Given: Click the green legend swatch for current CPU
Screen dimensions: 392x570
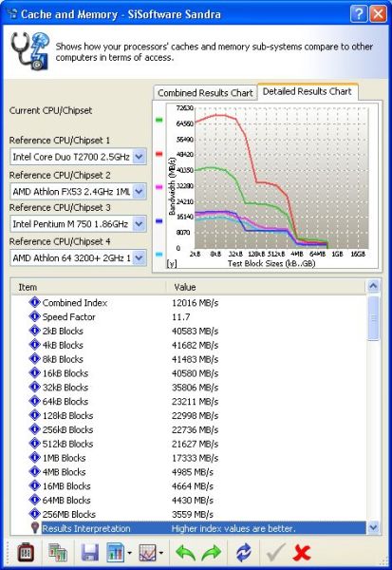Looking at the screenshot, I should [x=159, y=120].
